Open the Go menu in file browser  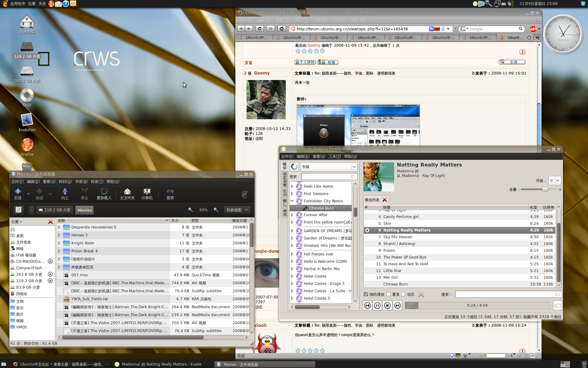(x=65, y=181)
